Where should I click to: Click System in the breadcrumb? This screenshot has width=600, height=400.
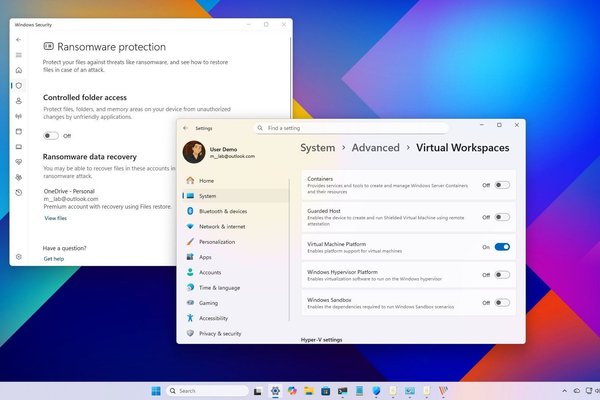tap(318, 148)
